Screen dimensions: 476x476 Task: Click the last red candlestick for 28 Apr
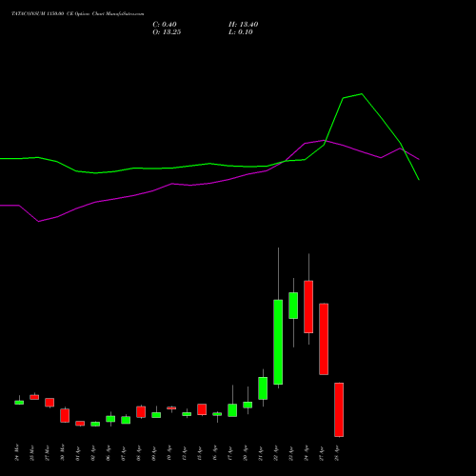pos(339,409)
